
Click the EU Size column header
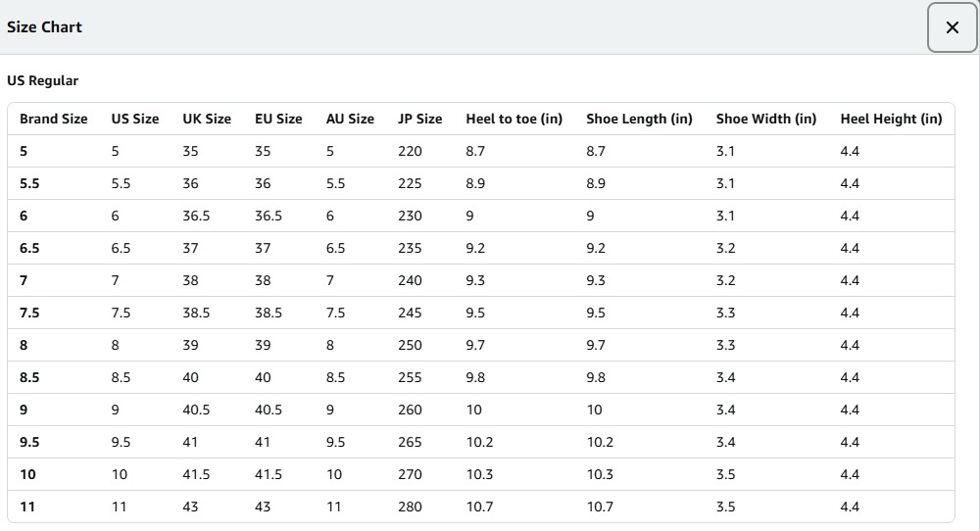pos(278,119)
